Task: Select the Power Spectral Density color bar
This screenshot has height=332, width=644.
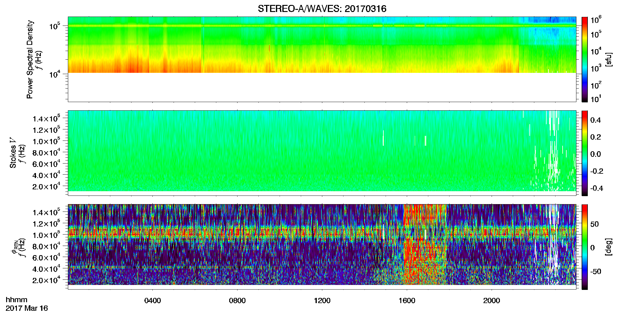Action: pyautogui.click(x=585, y=59)
